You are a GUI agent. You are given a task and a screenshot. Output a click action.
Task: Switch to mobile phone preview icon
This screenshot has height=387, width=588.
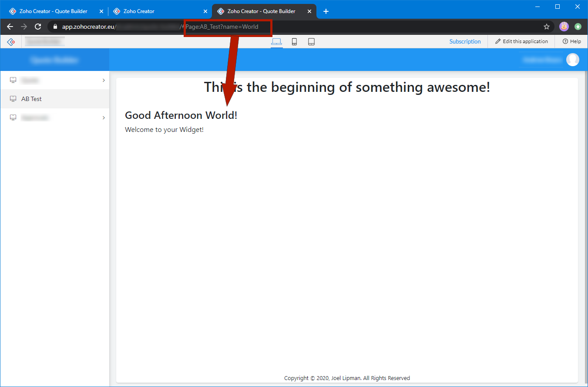coord(294,42)
